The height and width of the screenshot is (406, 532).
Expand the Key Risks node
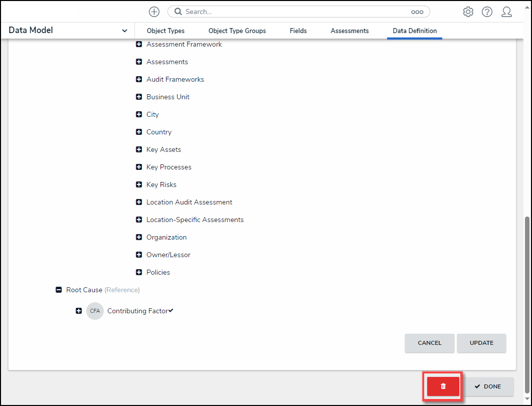point(139,184)
